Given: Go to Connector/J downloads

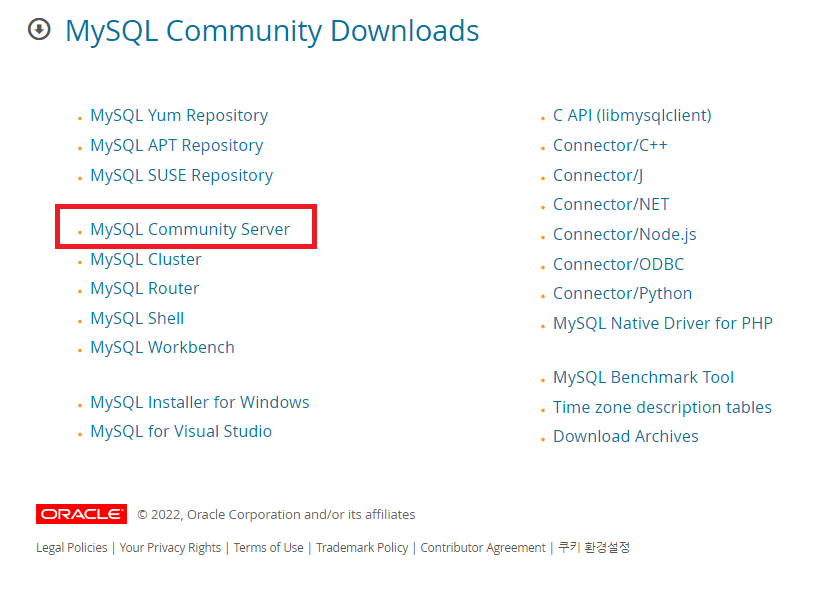Looking at the screenshot, I should coord(598,175).
